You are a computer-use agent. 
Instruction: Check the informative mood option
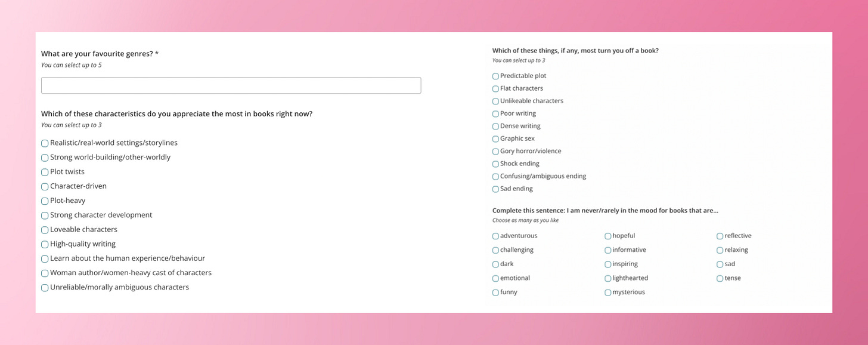pyautogui.click(x=607, y=250)
